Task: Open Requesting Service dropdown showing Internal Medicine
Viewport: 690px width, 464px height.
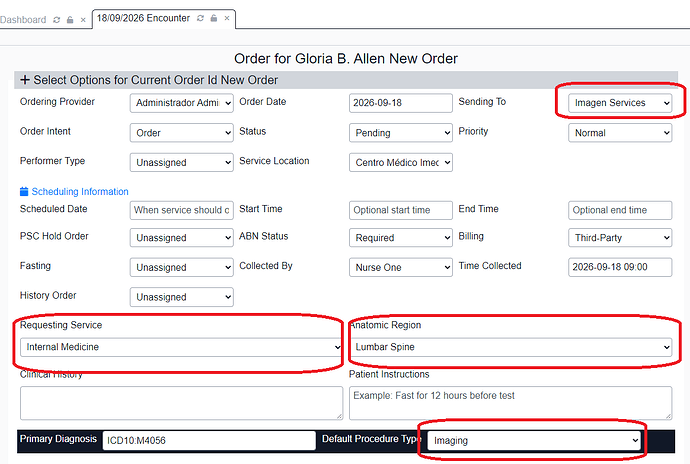Action: [x=181, y=347]
